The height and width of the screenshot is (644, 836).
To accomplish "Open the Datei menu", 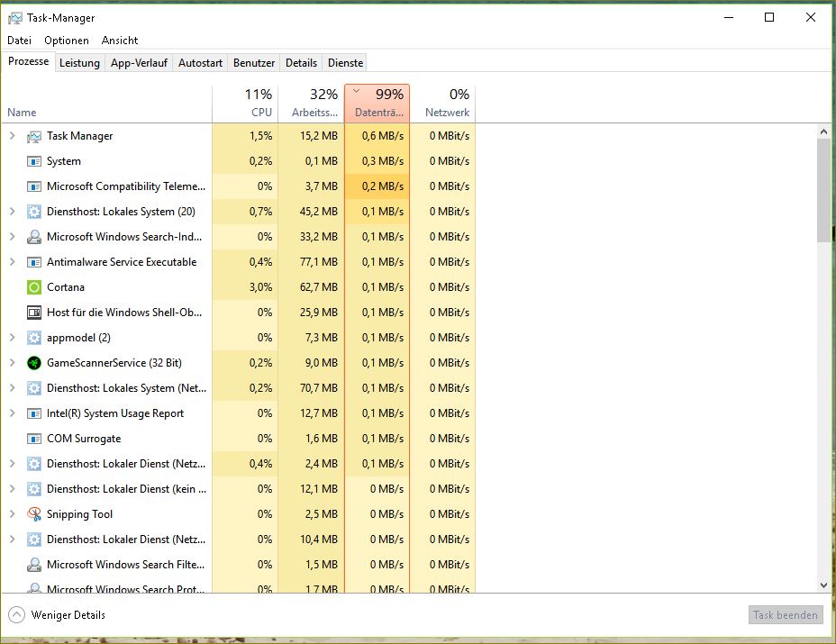I will (x=19, y=41).
